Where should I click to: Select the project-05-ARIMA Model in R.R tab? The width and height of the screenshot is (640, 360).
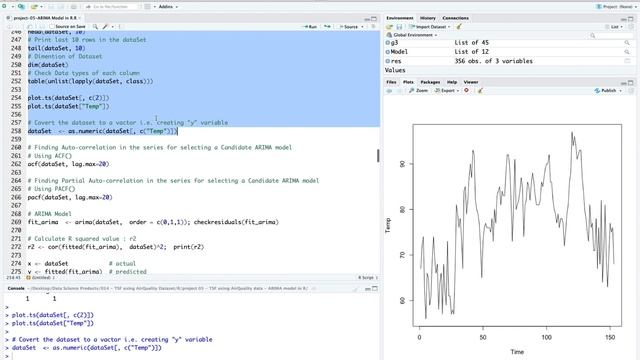[45, 18]
